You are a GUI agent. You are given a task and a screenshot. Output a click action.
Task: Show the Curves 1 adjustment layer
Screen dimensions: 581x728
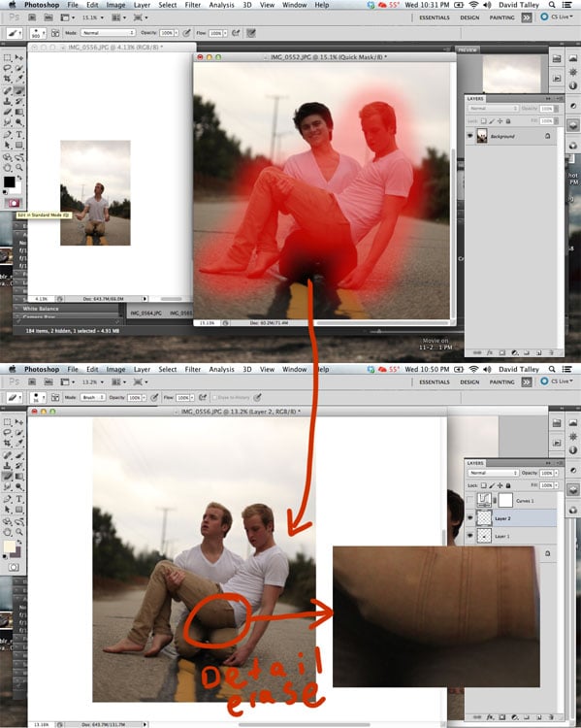point(470,500)
